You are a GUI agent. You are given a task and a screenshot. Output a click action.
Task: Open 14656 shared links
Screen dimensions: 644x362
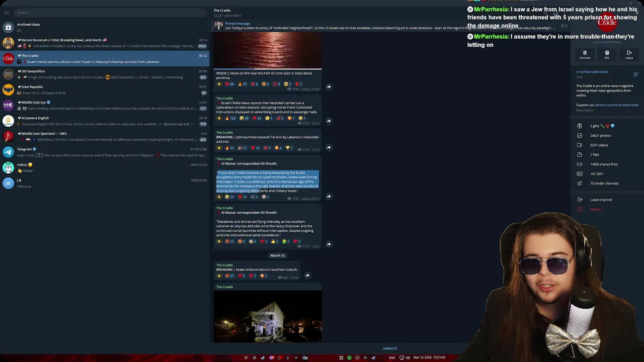607,164
